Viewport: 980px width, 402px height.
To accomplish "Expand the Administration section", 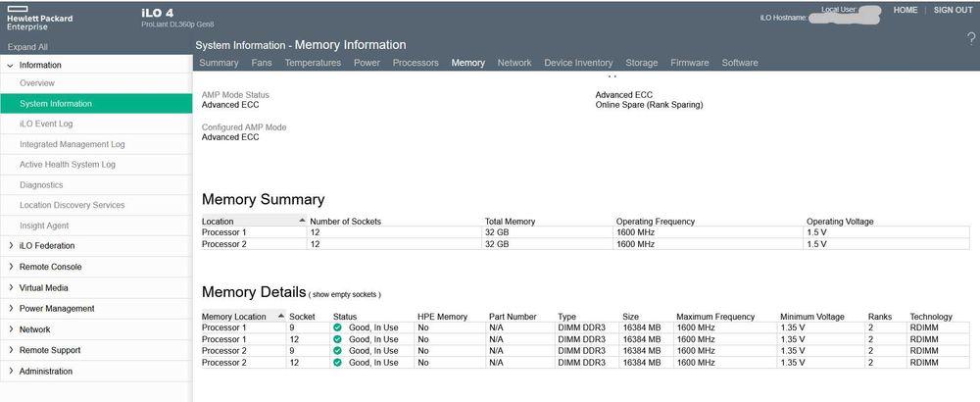I will tap(11, 371).
